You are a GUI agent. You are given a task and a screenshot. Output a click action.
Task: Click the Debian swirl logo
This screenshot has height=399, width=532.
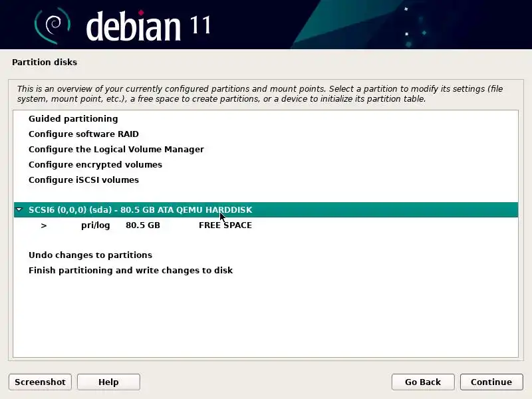pyautogui.click(x=52, y=25)
